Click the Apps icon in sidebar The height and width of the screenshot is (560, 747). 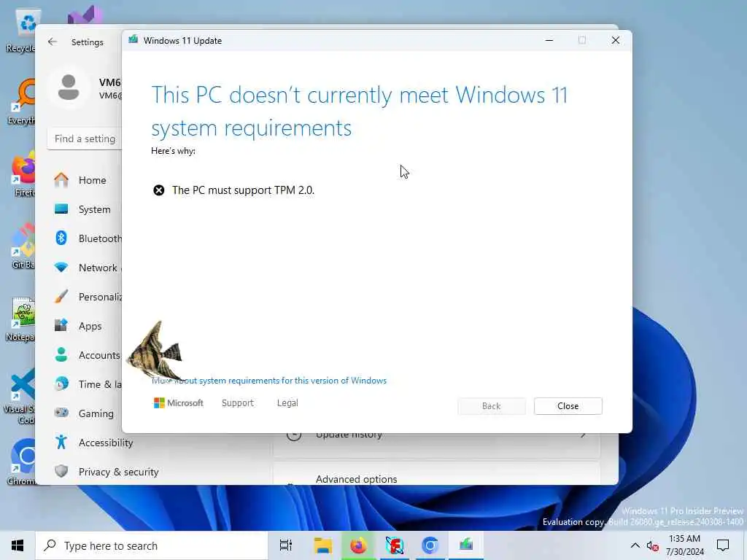(x=61, y=326)
